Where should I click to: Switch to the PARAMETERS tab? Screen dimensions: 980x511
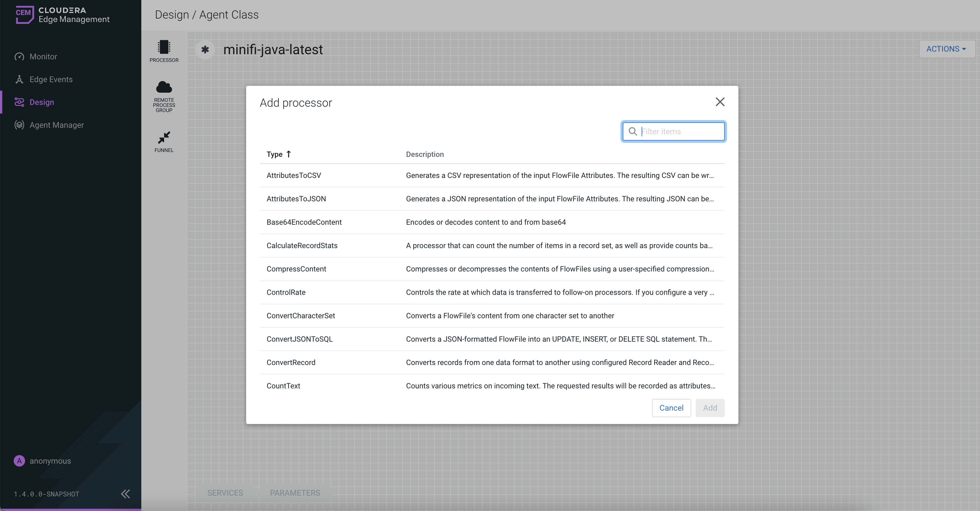click(x=295, y=493)
